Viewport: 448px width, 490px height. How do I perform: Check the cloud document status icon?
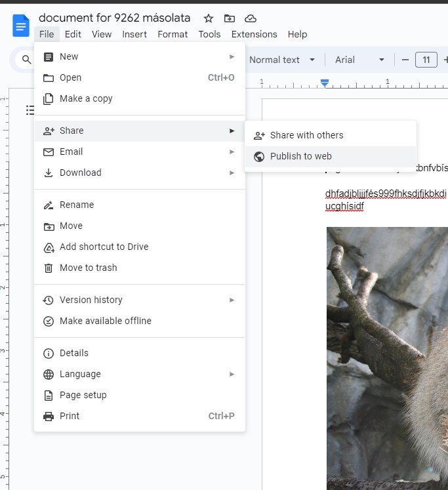pos(251,19)
